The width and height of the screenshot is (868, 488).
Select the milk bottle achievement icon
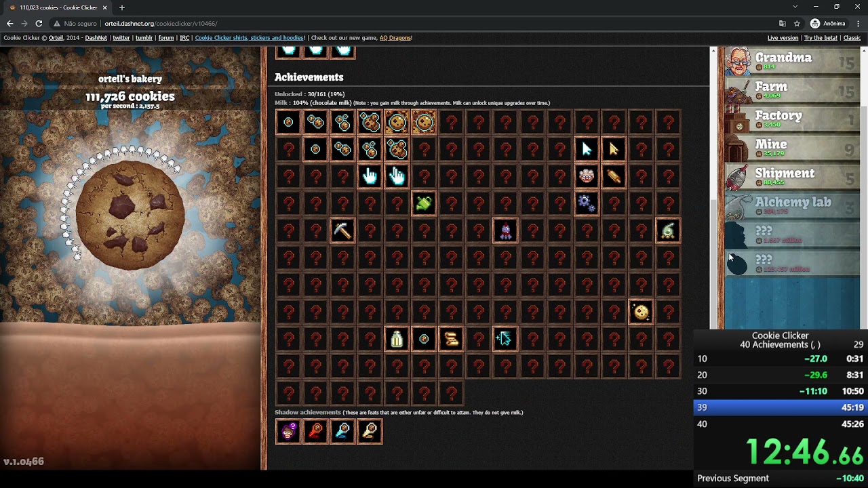pos(397,339)
